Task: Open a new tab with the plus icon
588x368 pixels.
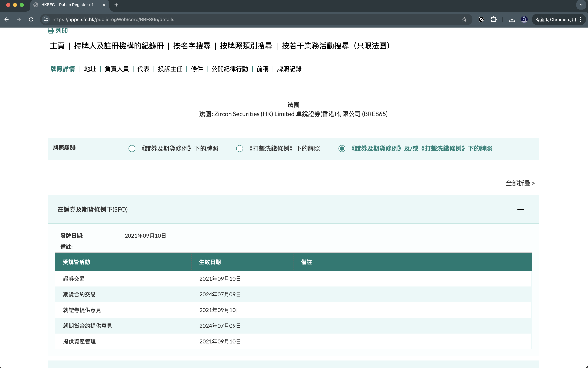Action: [116, 5]
